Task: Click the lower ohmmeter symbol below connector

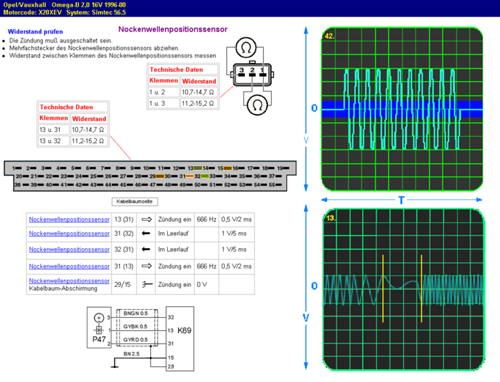Action: click(257, 105)
